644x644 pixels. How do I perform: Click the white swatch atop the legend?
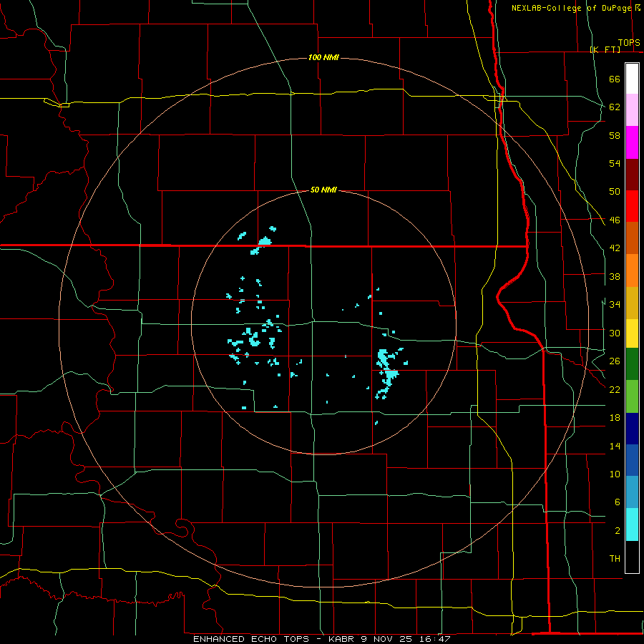pos(632,79)
